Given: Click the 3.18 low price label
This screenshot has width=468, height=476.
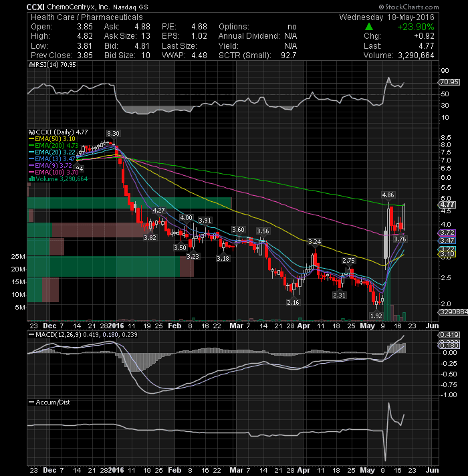Looking at the screenshot, I should [223, 258].
